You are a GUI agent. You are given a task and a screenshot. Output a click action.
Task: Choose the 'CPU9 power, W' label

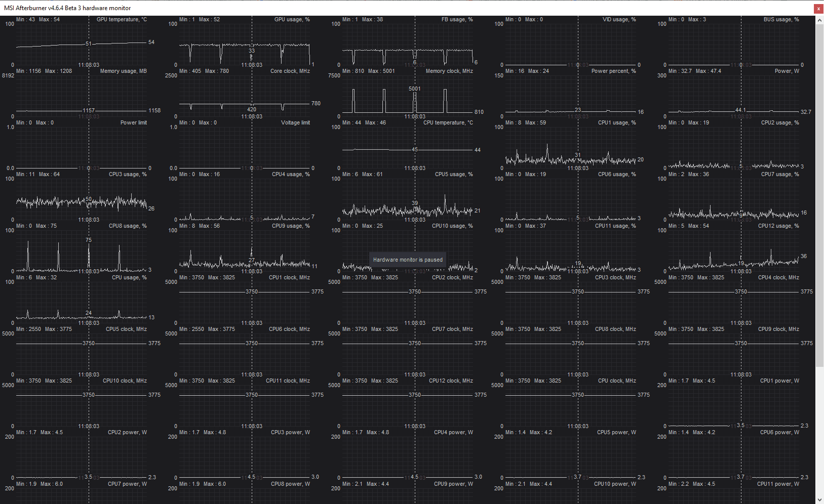tap(453, 484)
